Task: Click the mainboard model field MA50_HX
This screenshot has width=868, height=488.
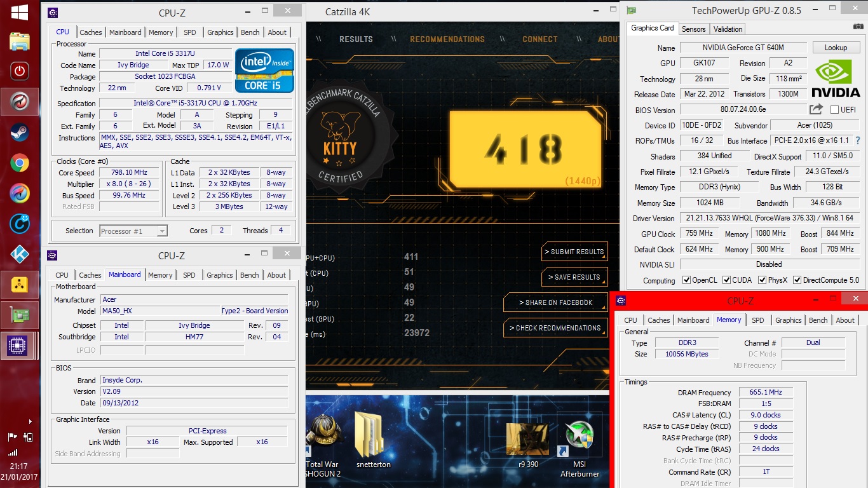Action: click(x=161, y=311)
